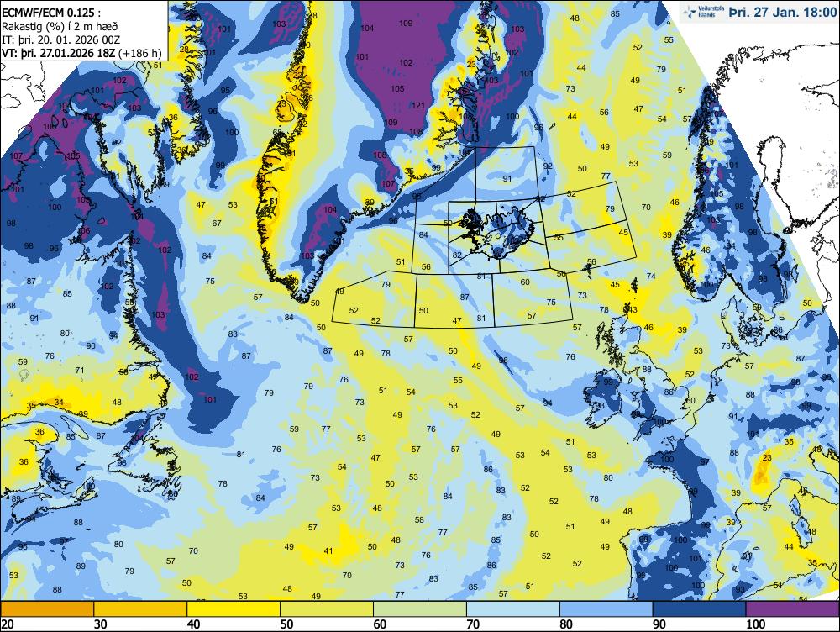Viewport: 840px width, 632px height.
Task: Click the legend scale label "20"
Action: coord(7,624)
